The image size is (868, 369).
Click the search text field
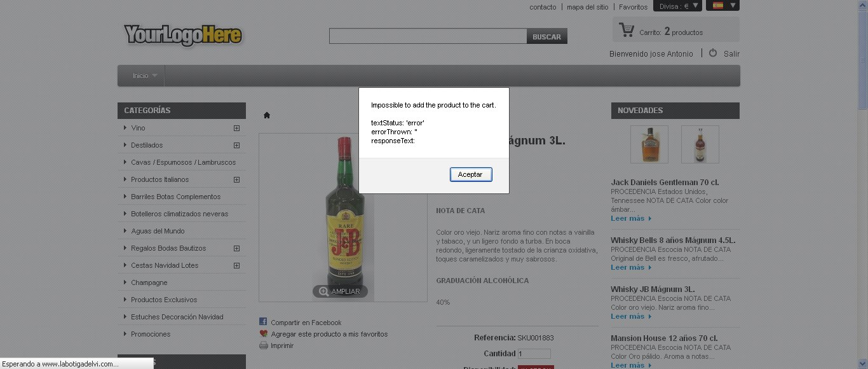[428, 36]
